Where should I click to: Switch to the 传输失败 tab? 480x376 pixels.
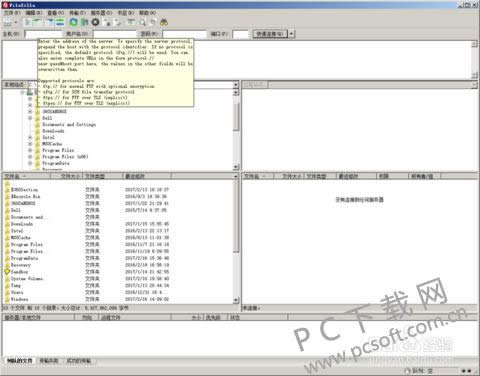click(x=49, y=361)
